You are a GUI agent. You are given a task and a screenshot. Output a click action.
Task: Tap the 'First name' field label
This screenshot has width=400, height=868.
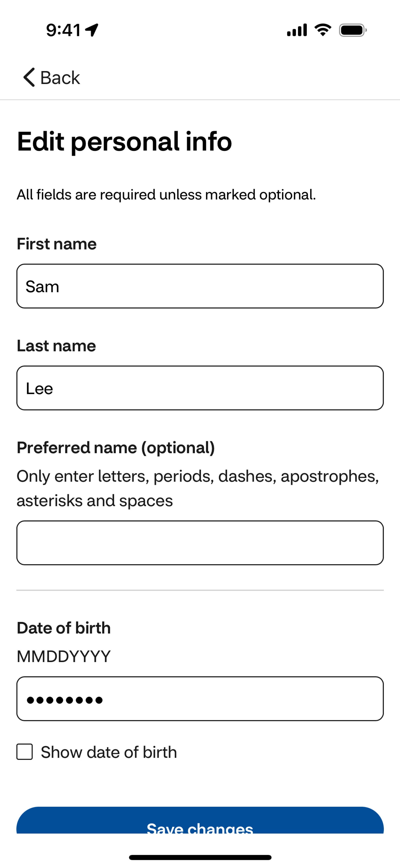coord(57,244)
